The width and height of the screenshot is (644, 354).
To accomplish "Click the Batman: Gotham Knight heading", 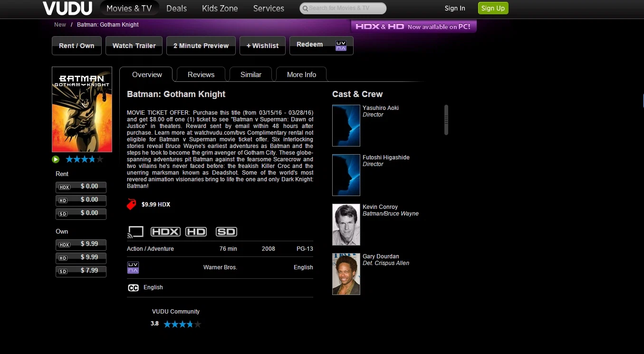I will tap(176, 94).
